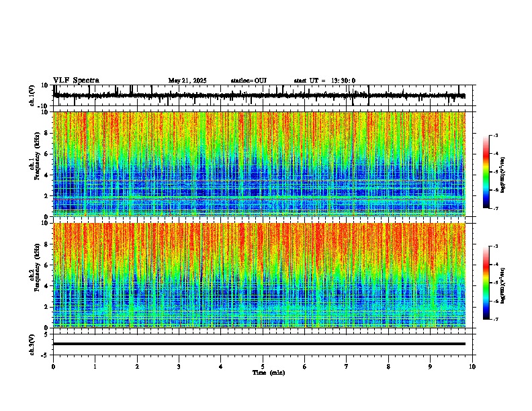
Task: Click the "9" tick label on time axis
Action: click(430, 367)
